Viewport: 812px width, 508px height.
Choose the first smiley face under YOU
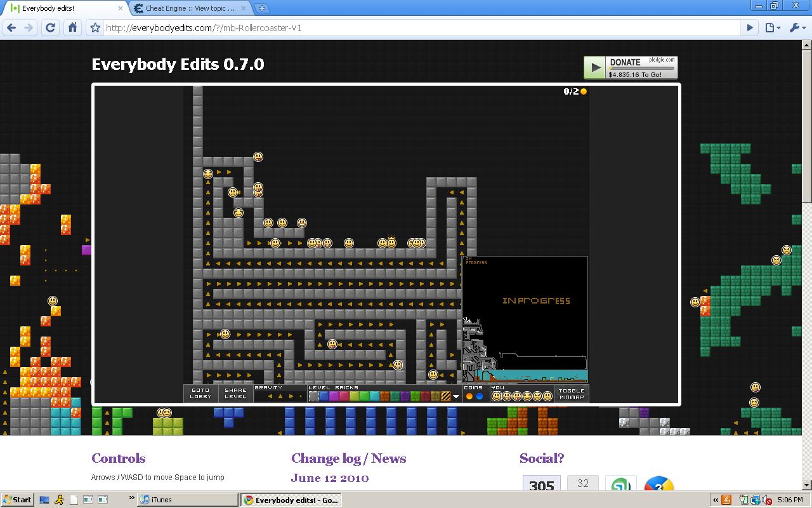(x=497, y=396)
